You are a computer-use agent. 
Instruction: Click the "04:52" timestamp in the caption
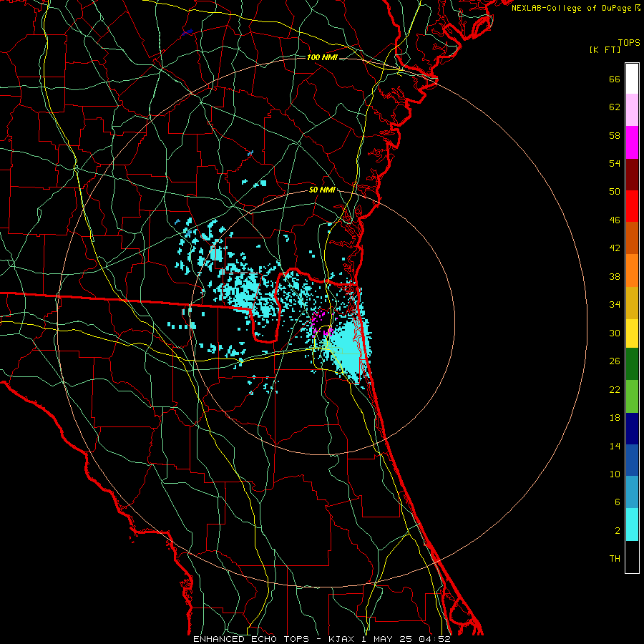434,639
